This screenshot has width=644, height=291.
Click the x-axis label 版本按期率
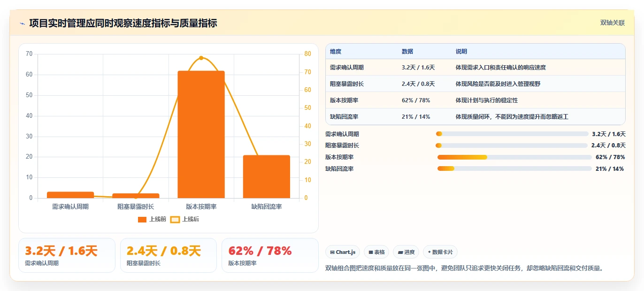click(x=201, y=207)
